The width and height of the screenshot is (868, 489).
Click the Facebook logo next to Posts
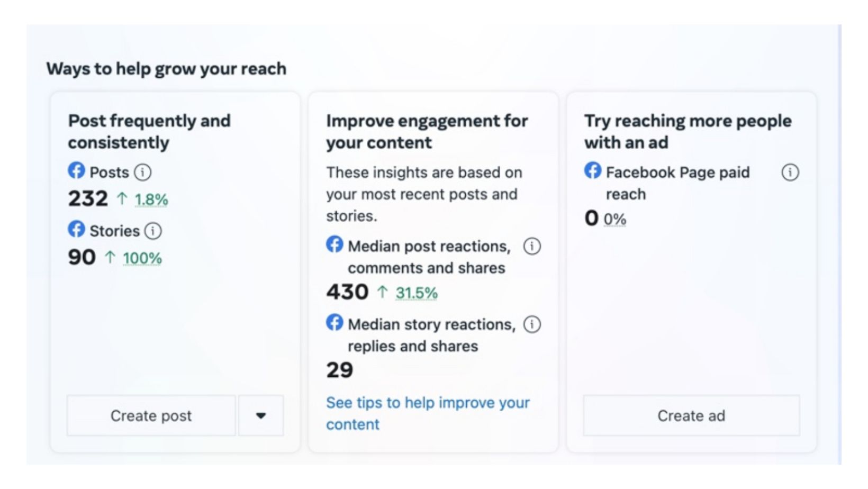click(x=76, y=171)
